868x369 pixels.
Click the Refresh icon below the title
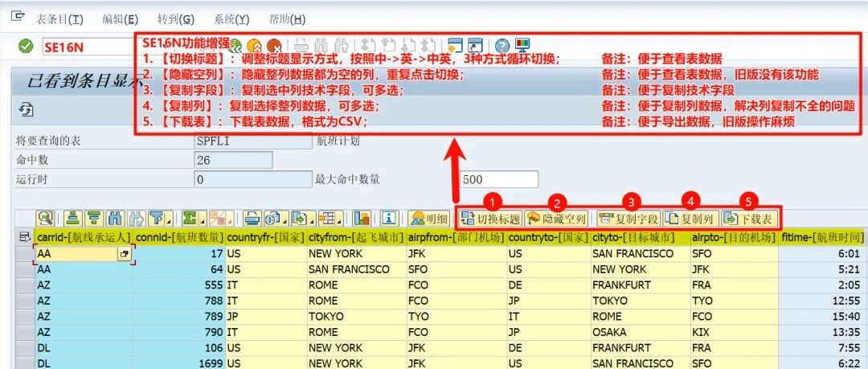(x=26, y=109)
